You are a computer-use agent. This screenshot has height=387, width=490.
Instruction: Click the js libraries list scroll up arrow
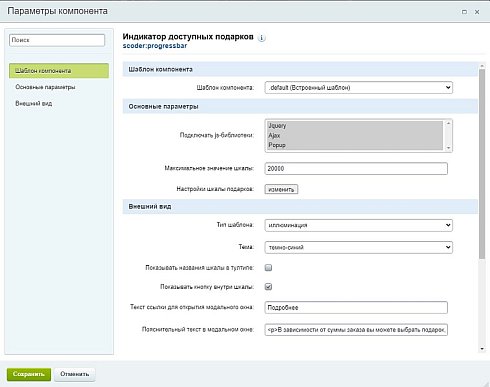click(x=448, y=123)
